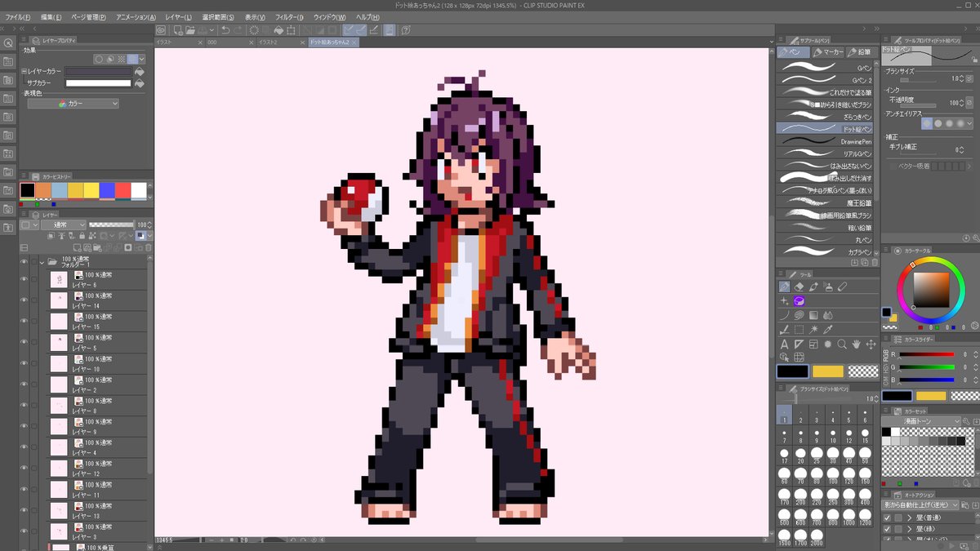
Task: Select the pen tool in Tool palette
Action: click(784, 287)
